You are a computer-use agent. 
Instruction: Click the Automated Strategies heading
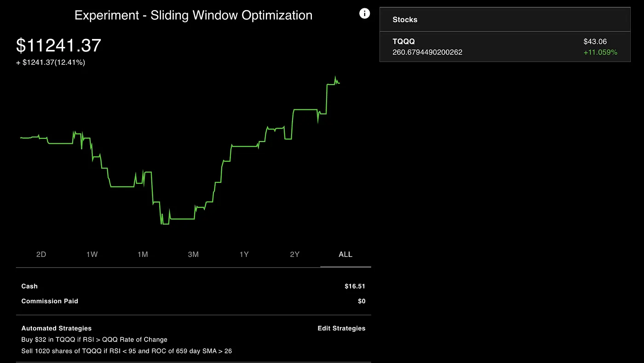point(57,329)
